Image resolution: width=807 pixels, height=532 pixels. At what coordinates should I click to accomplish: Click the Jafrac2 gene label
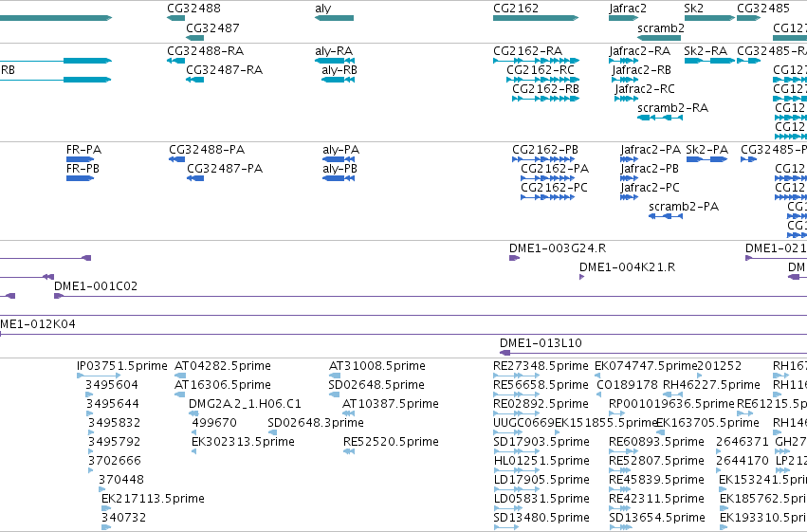point(628,9)
